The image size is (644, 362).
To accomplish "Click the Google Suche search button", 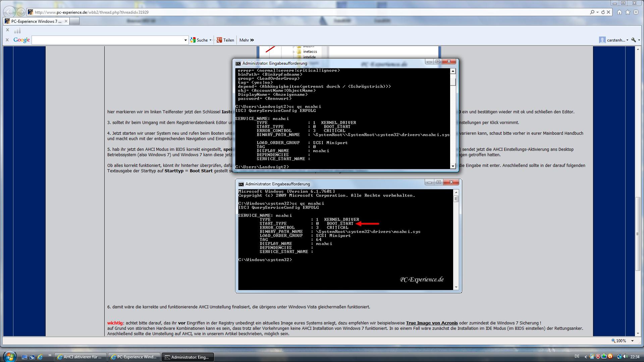I will tap(201, 40).
